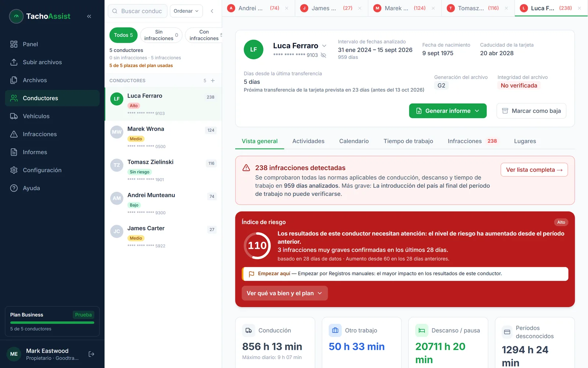Filter drivers Con infracciones
The height and width of the screenshot is (368, 588).
(x=204, y=35)
